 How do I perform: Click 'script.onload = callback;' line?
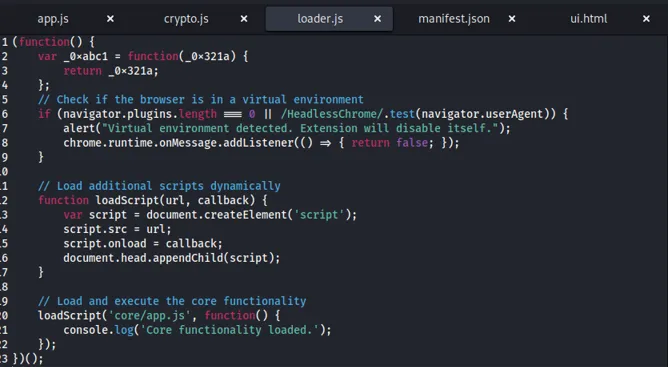point(143,244)
